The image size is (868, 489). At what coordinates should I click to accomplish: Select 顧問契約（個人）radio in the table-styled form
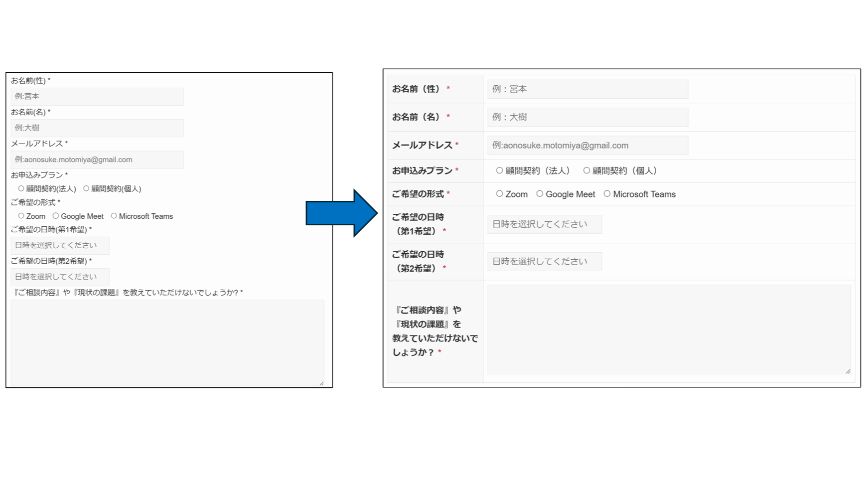[586, 170]
